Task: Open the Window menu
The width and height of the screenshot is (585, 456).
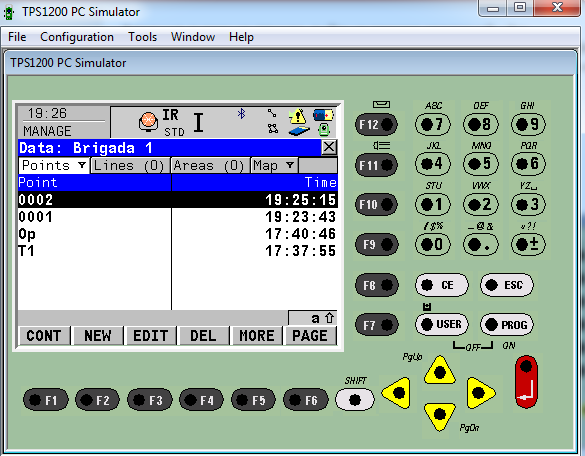Action: pyautogui.click(x=193, y=37)
